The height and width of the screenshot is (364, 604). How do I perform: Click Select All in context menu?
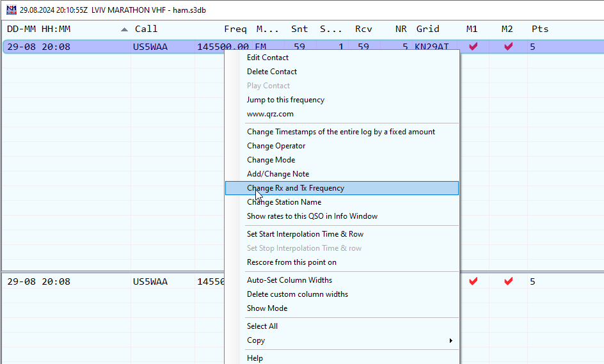pos(262,326)
